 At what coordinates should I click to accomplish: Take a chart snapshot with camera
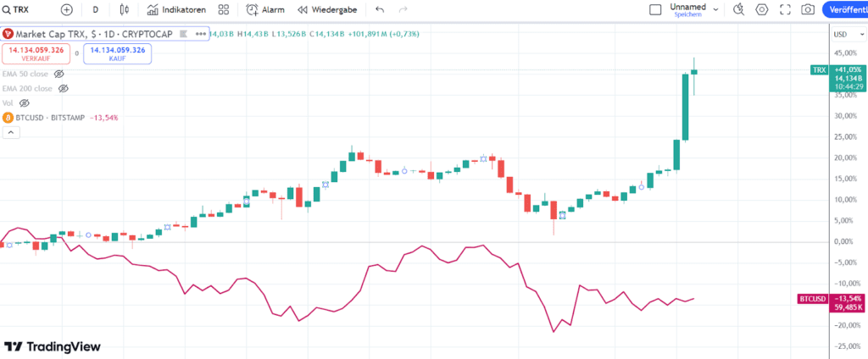(808, 9)
